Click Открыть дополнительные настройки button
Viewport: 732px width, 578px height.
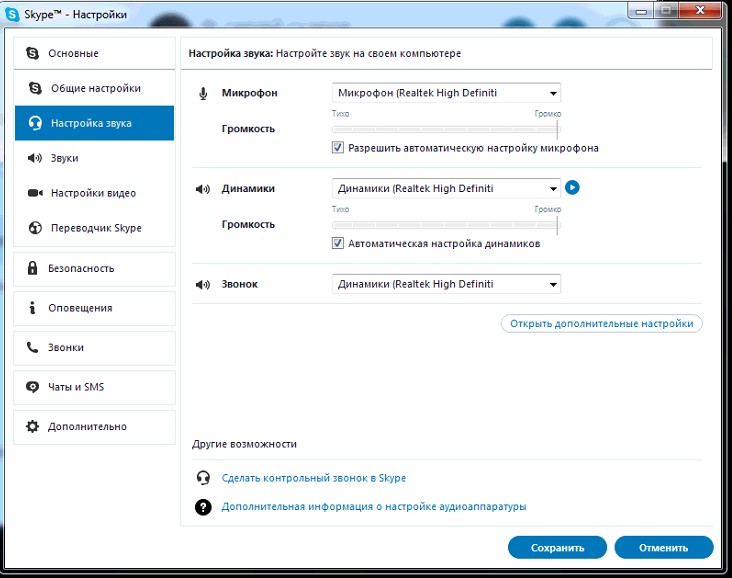(601, 324)
